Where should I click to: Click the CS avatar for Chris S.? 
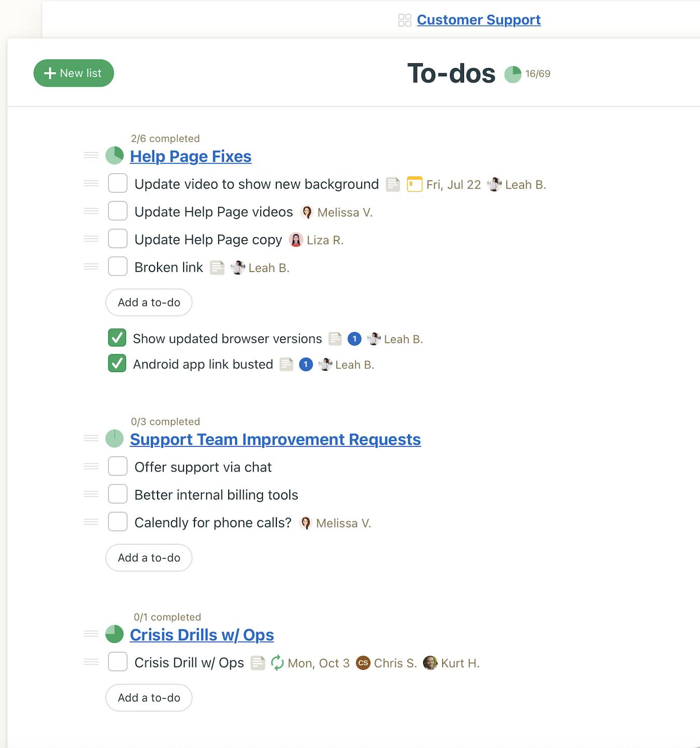(363, 663)
